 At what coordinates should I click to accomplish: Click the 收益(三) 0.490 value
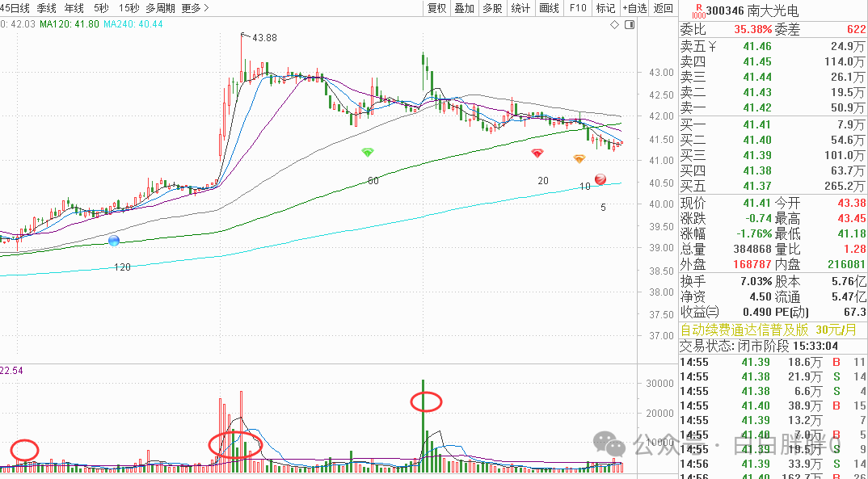coord(756,313)
